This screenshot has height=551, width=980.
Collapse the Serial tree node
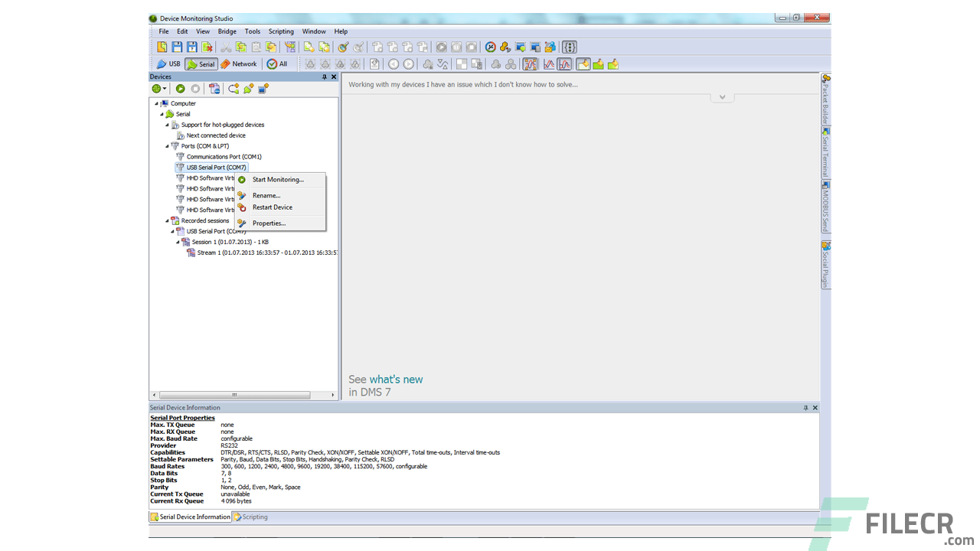click(162, 114)
